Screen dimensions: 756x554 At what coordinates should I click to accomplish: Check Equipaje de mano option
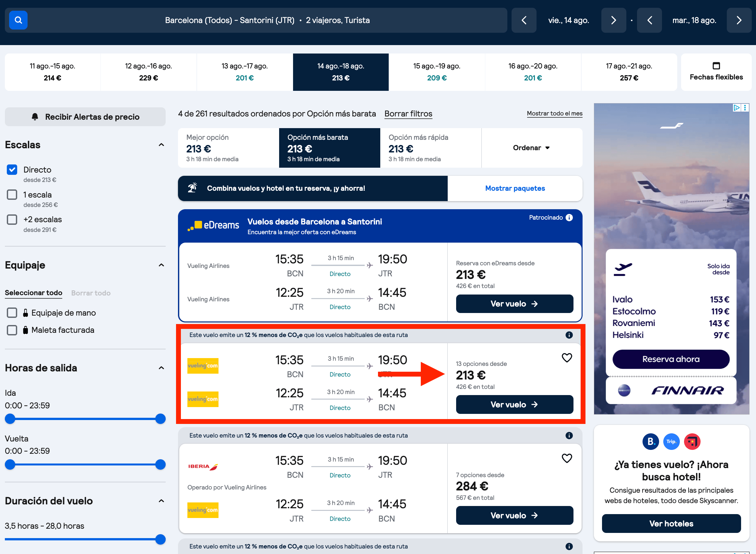pyautogui.click(x=12, y=313)
